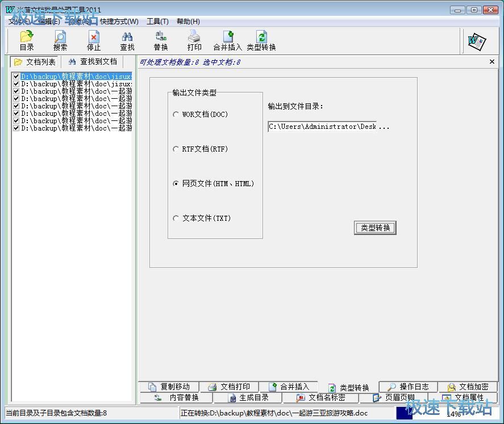Open the 文档打印 bottom tab
Screen dimensions: 504x424
tap(229, 387)
